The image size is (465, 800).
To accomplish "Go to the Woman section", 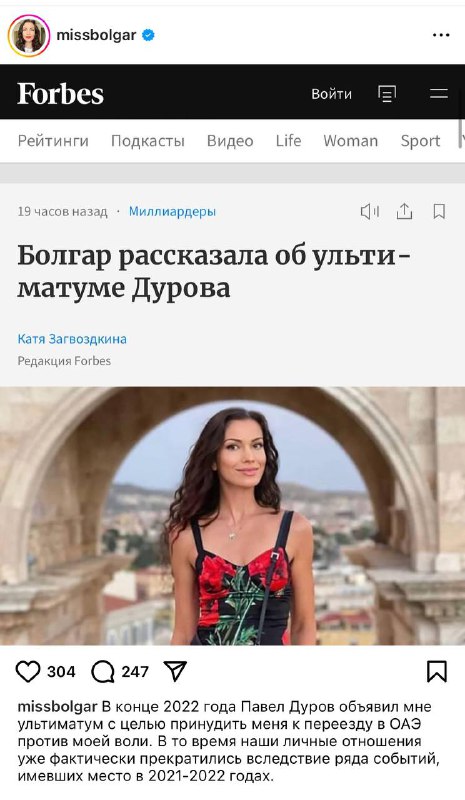I will point(351,141).
